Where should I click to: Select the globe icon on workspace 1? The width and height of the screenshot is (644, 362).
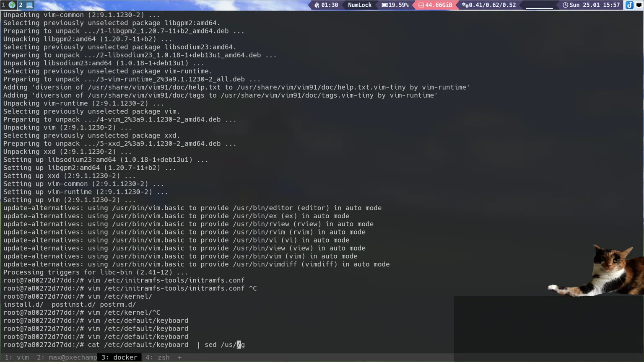(12, 5)
